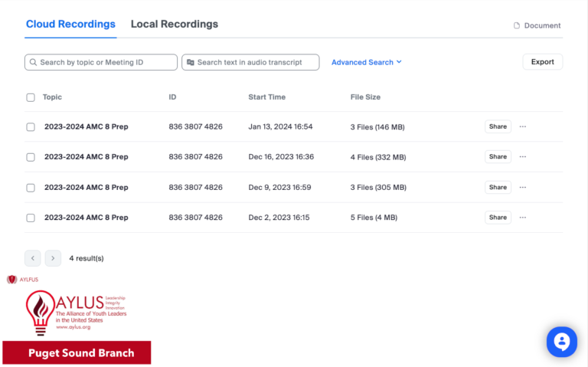This screenshot has height=367, width=588.
Task: Click the 3 Files (305 MB) cell
Action: (x=378, y=187)
